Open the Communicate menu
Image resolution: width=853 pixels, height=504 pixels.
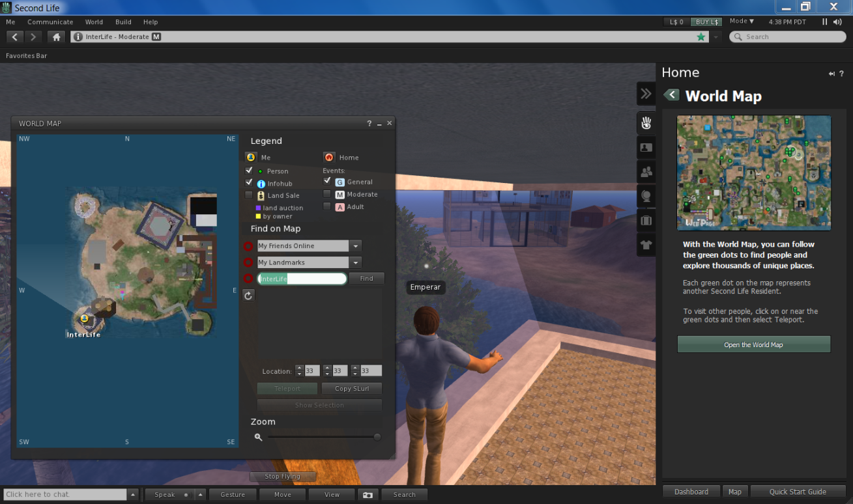[50, 22]
